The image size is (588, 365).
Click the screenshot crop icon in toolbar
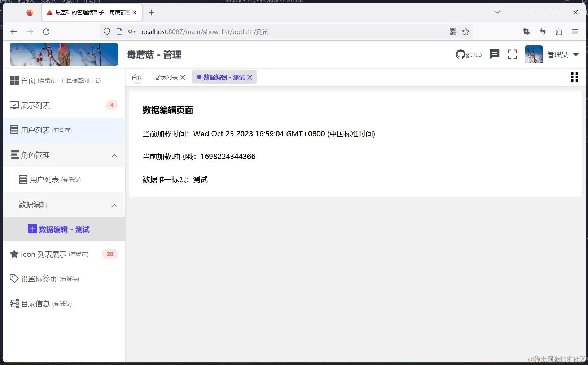(x=526, y=32)
